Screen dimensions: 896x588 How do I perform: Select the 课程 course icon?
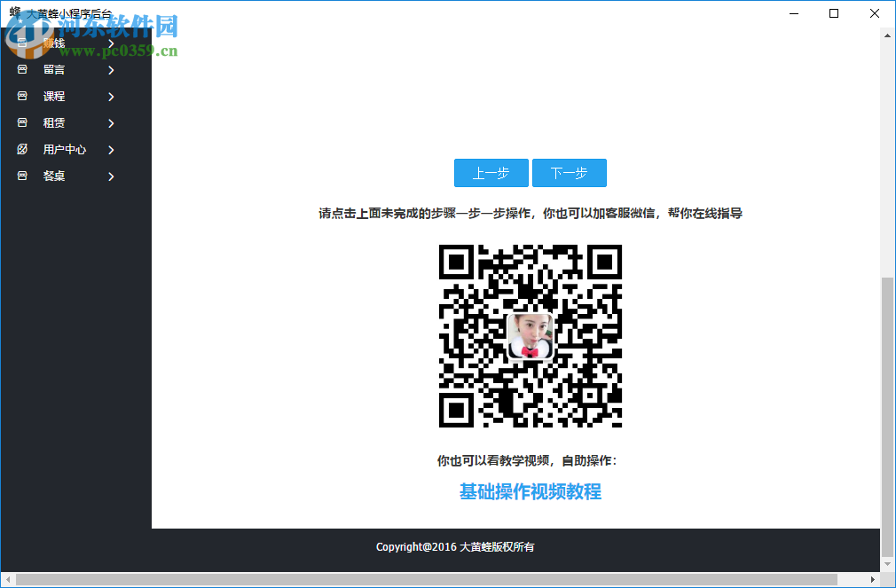pos(21,96)
